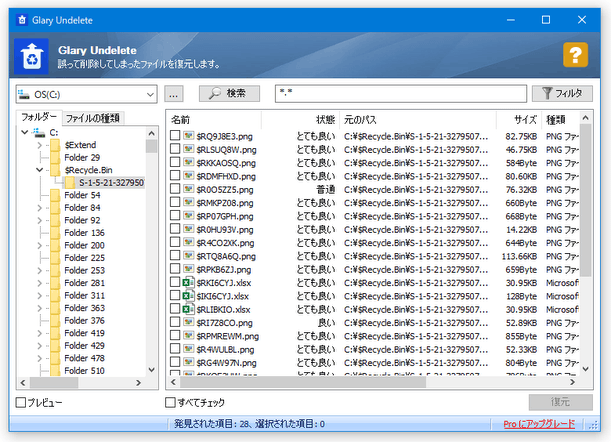
Task: Check the box for $RLSUQ8W.png
Action: tap(175, 149)
